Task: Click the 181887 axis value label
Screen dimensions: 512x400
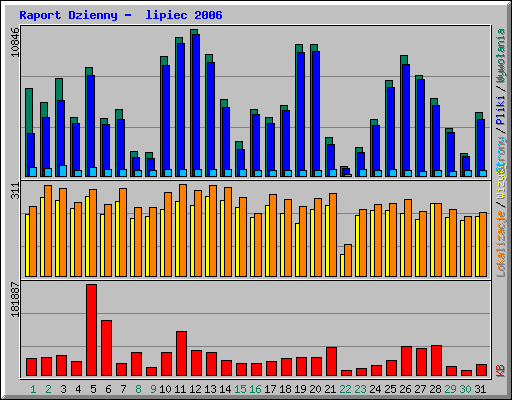Action: coord(15,299)
